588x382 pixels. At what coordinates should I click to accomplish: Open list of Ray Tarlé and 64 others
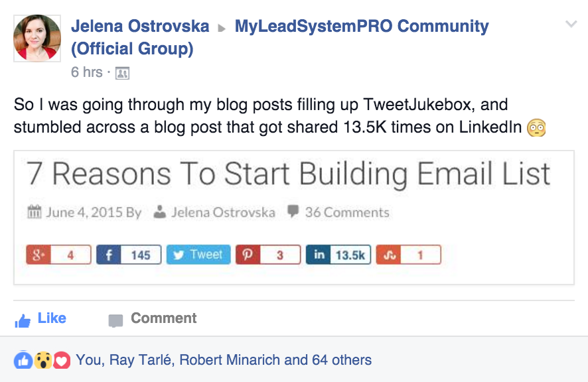click(x=224, y=360)
